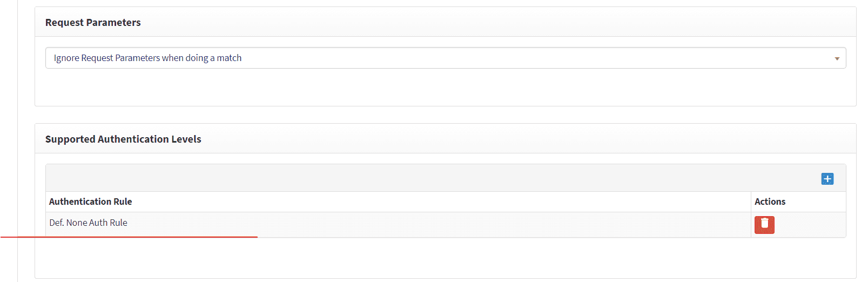868x282 pixels.
Task: Click the blank header area right of Supported Authentication Levels
Action: click(513, 139)
